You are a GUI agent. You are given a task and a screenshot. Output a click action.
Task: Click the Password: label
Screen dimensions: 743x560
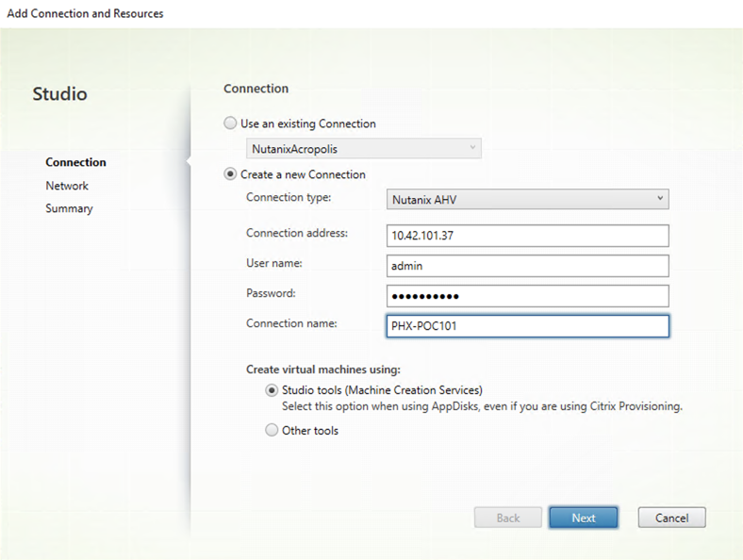tap(271, 293)
